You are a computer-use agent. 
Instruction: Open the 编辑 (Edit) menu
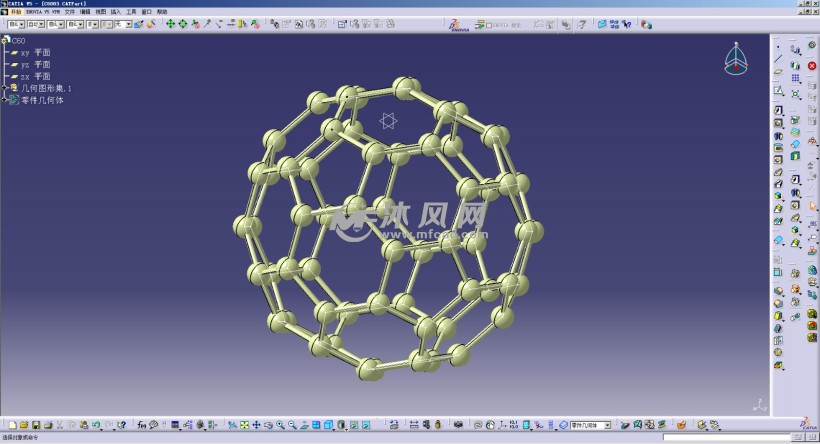pyautogui.click(x=85, y=12)
